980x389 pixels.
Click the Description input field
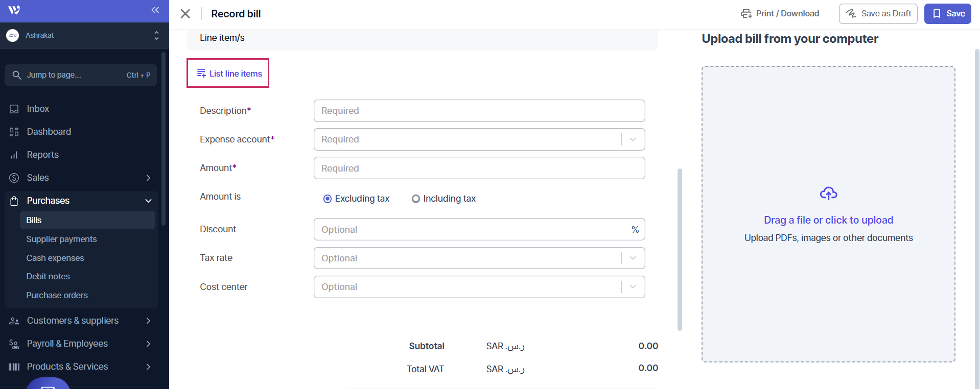[x=479, y=111]
